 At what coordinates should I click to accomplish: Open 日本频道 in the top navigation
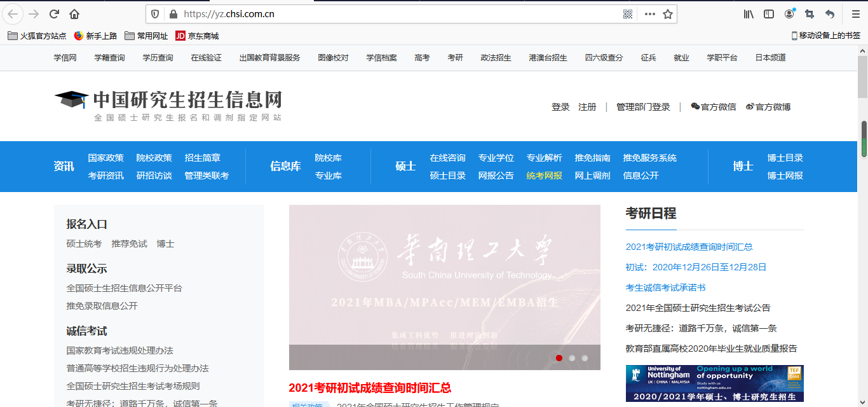tap(771, 58)
